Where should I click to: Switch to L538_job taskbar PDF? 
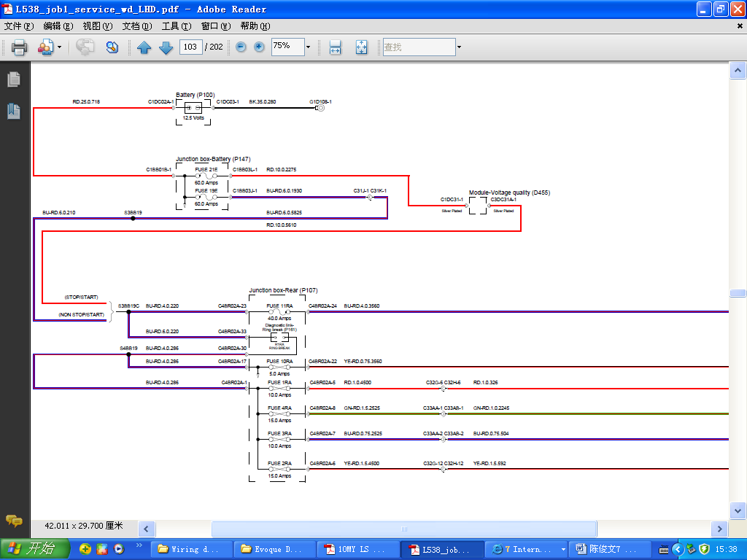point(442,549)
